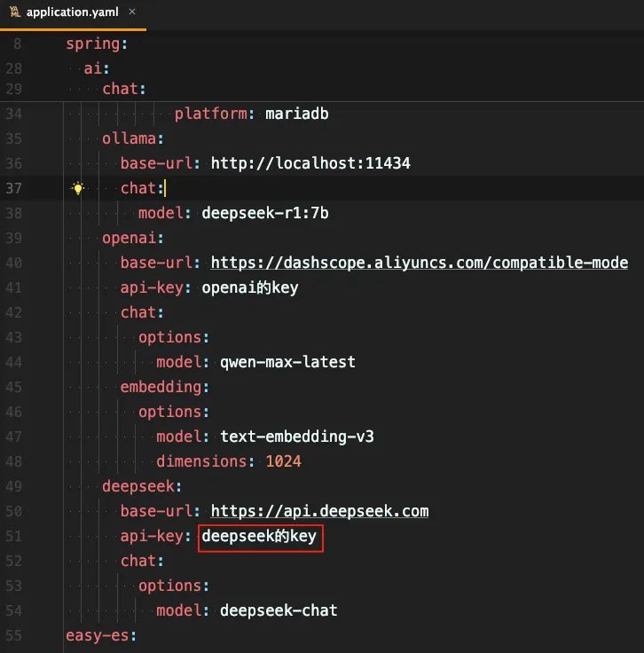Switch to the application.yaml tab
644x653 pixels.
click(x=71, y=12)
